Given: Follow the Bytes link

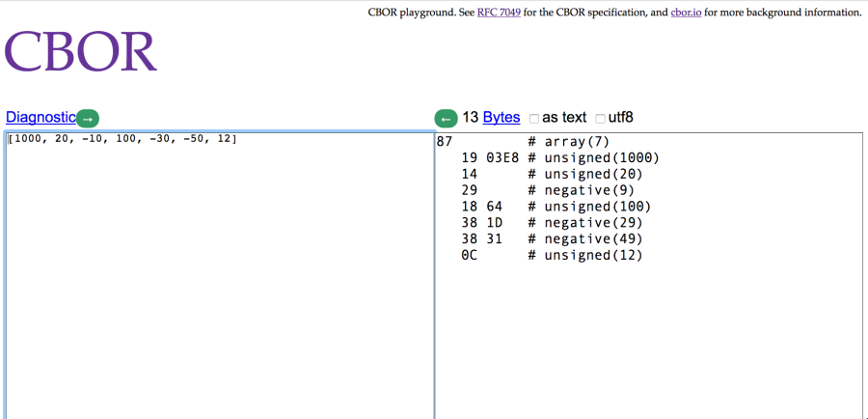Looking at the screenshot, I should tap(501, 117).
